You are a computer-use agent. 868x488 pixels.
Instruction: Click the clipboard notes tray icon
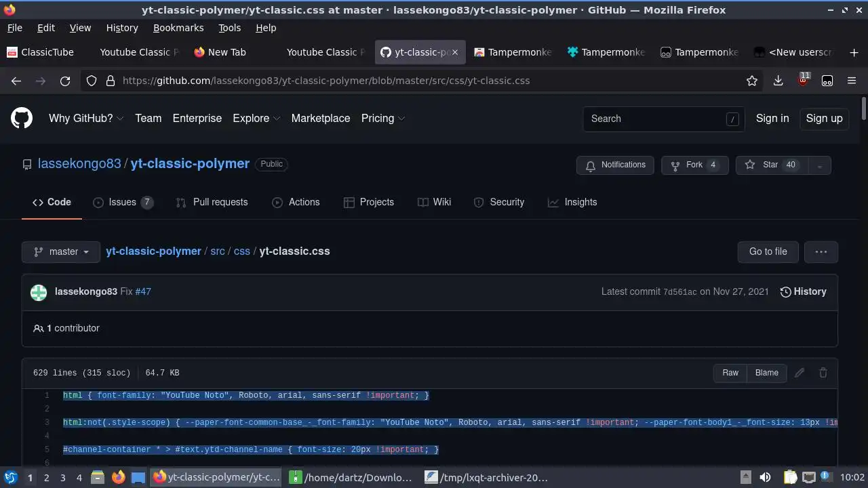pos(789,477)
